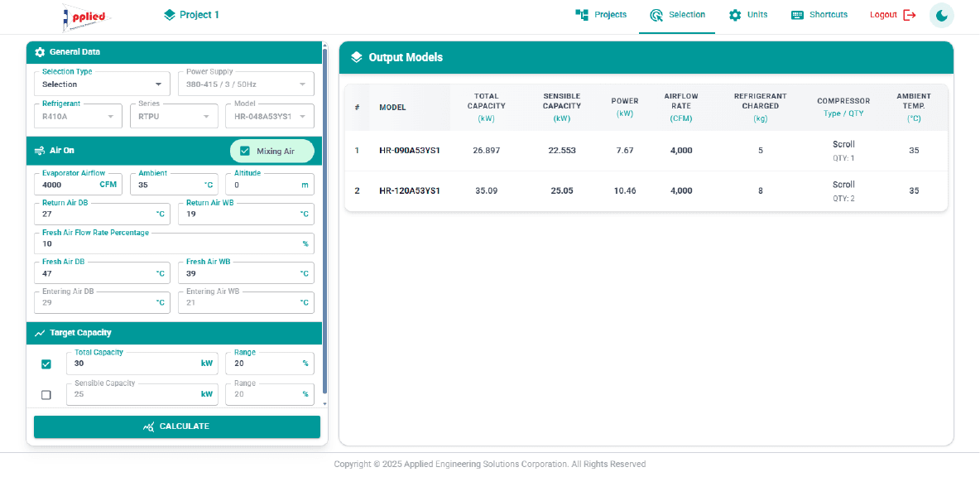The image size is (980, 477).
Task: Open the Model dropdown
Action: tap(270, 116)
